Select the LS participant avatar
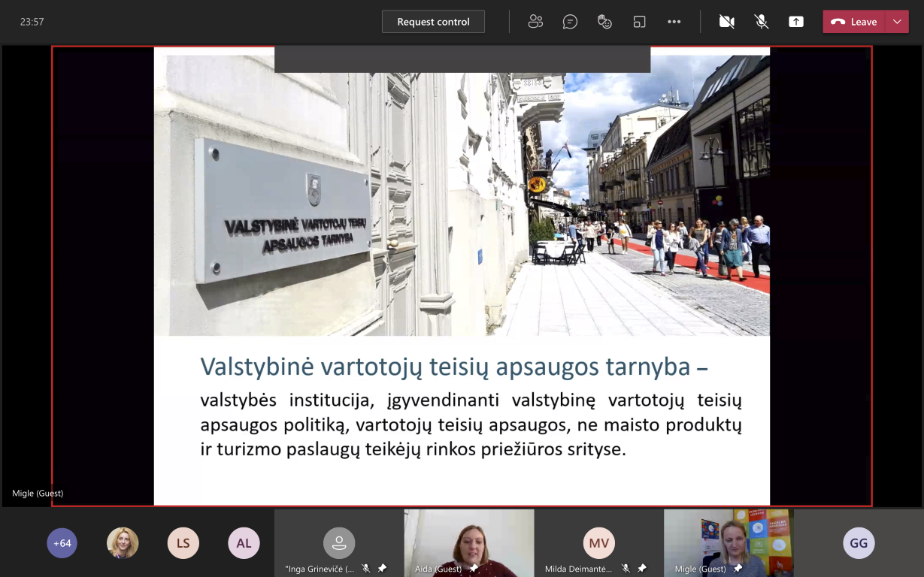Screen dimensions: 924x577 pyautogui.click(x=183, y=543)
